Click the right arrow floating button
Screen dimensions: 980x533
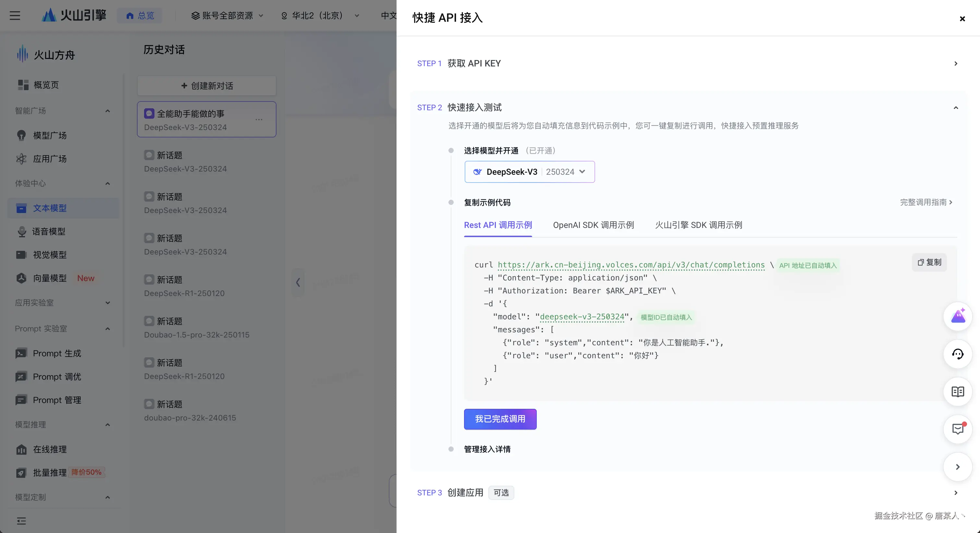coord(958,467)
